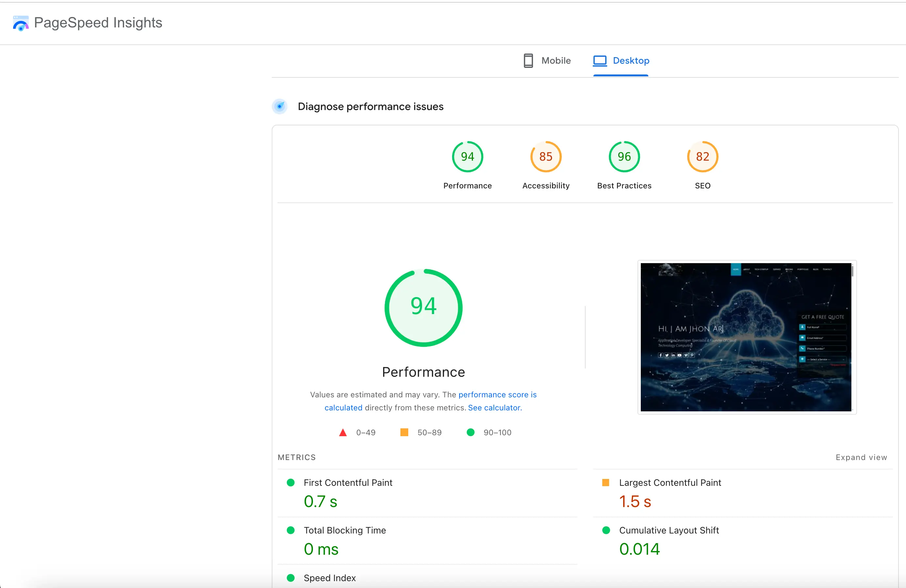Select the Accessibility 85 score gauge
The image size is (906, 588).
click(545, 156)
